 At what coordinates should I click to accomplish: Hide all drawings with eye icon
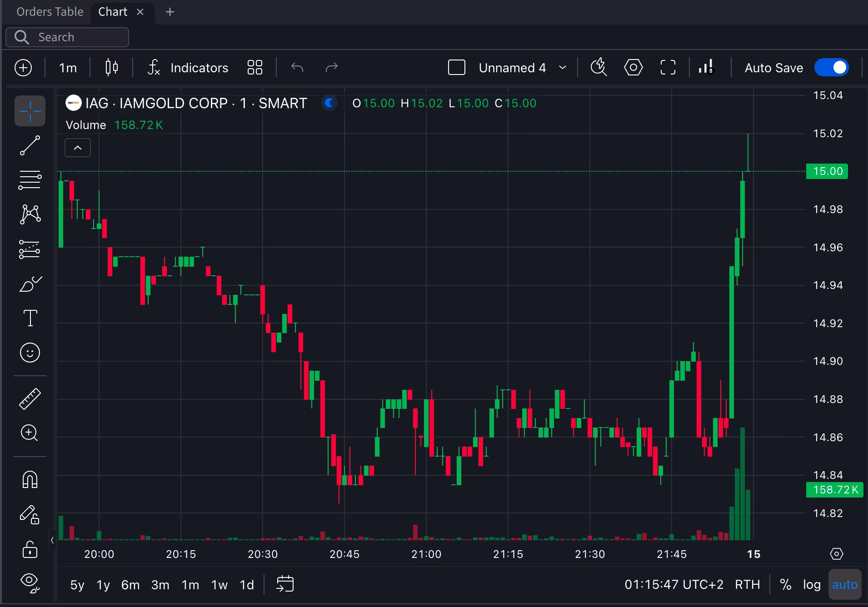(30, 582)
